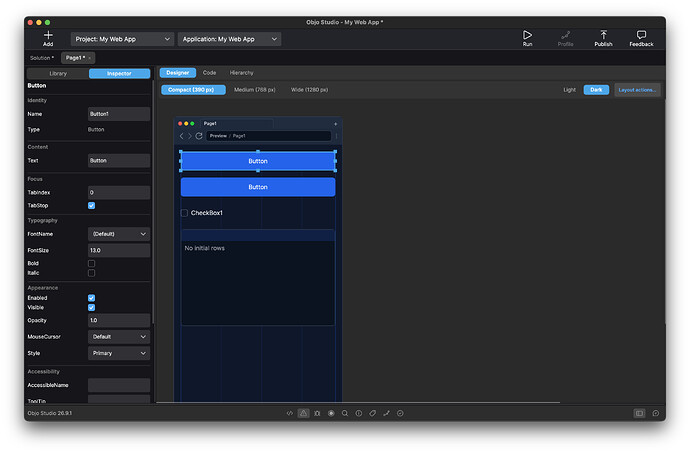
Task: Open the search magnifier in status bar
Action: 345,413
